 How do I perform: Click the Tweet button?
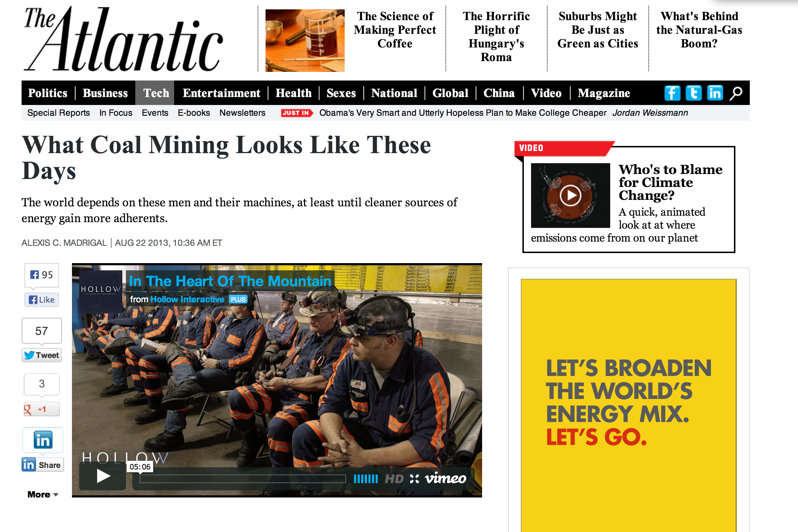42,355
